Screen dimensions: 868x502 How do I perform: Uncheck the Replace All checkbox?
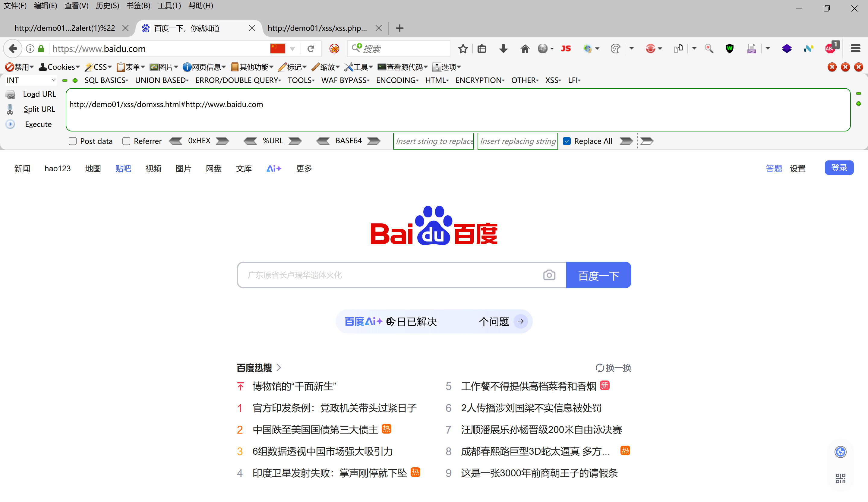click(567, 141)
